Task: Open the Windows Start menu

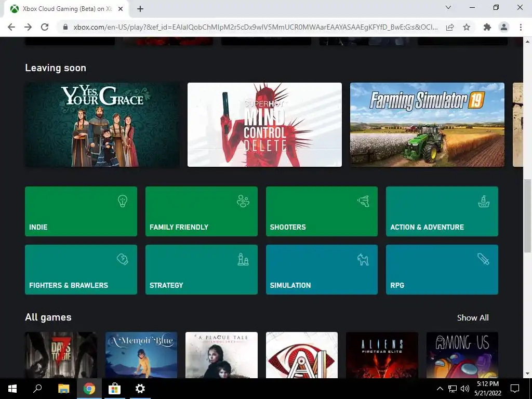Action: pos(12,389)
